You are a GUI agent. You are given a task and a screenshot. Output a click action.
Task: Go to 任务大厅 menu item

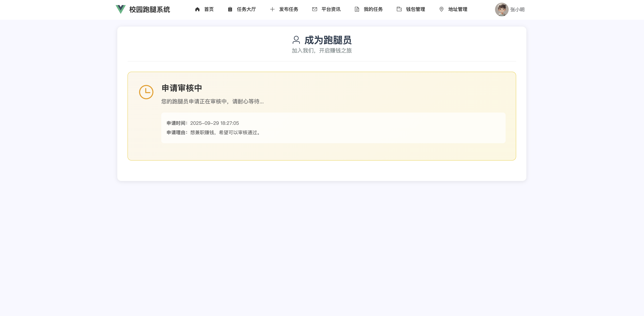point(246,9)
